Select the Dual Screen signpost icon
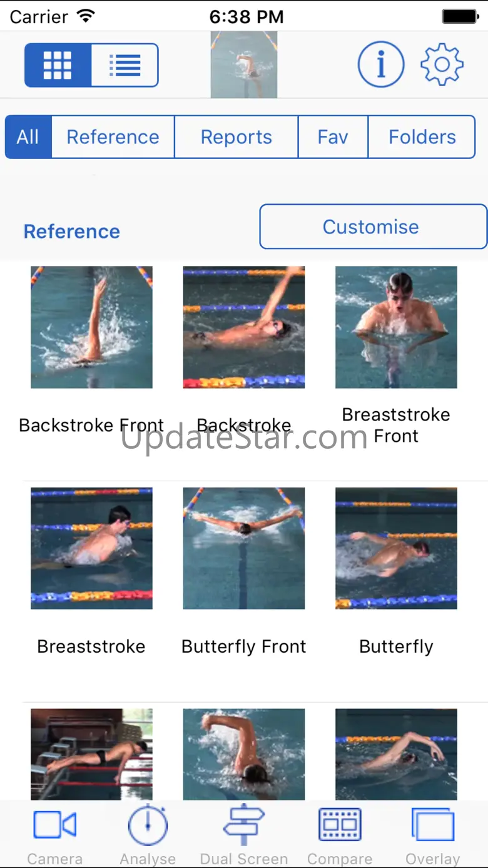488x868 pixels. click(x=244, y=825)
